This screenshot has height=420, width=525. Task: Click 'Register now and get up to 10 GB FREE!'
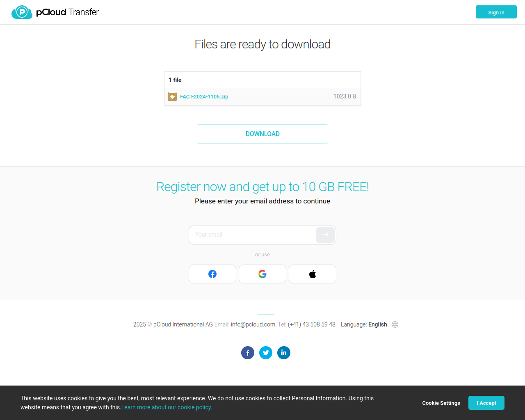[262, 187]
